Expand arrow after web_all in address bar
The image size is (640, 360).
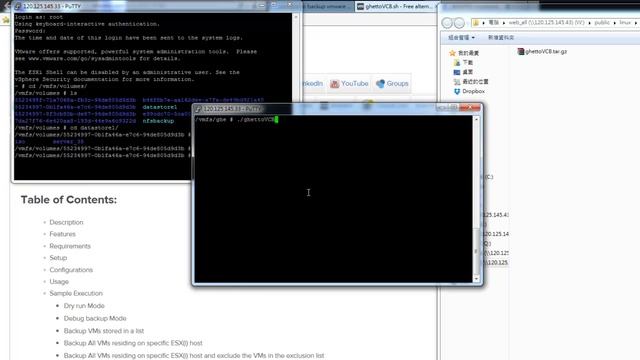(589, 23)
